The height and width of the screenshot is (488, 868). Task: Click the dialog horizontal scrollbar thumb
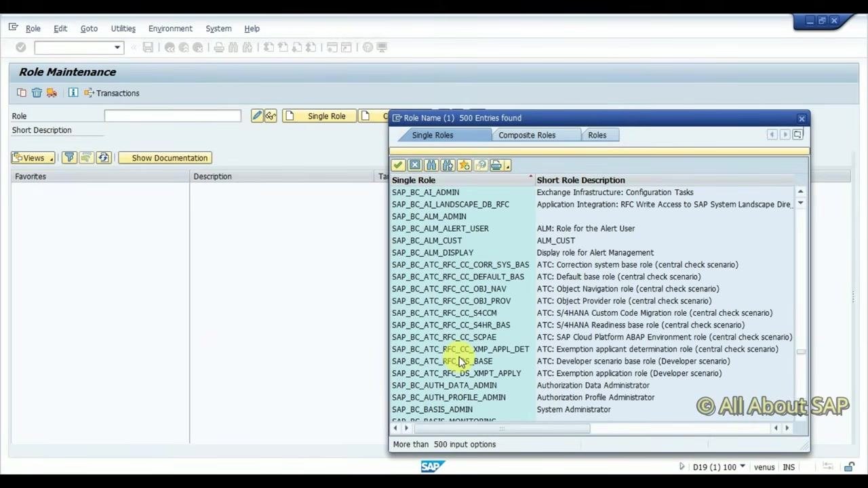(x=502, y=428)
